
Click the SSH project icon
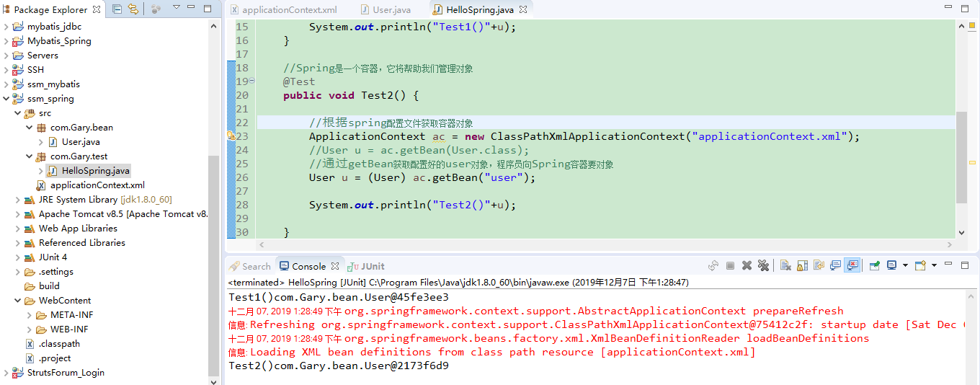click(18, 70)
